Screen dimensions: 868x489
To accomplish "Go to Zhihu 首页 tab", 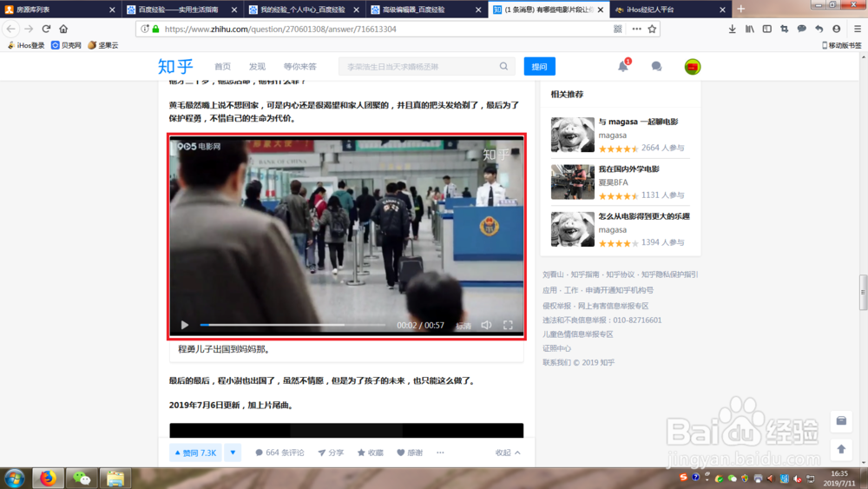I will tap(222, 67).
